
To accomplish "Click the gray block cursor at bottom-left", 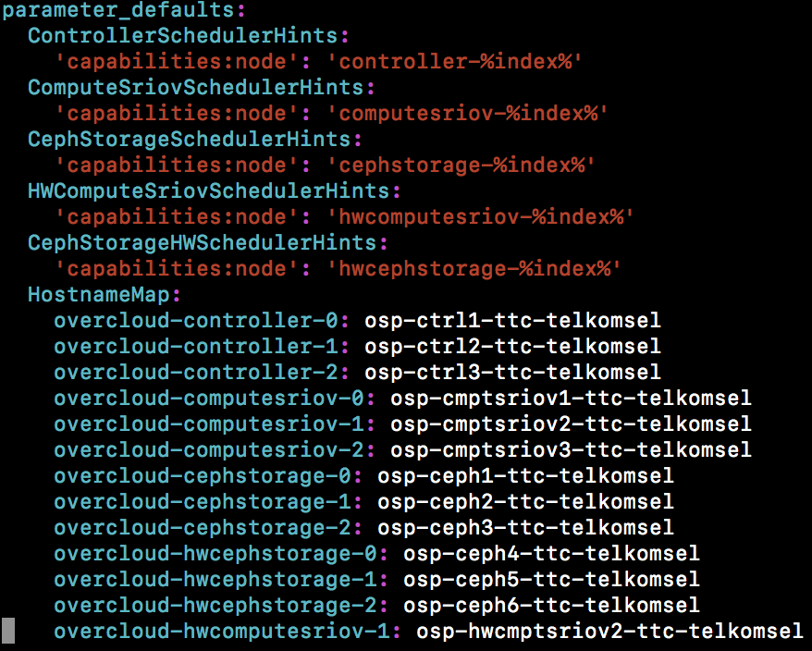I will [8, 631].
